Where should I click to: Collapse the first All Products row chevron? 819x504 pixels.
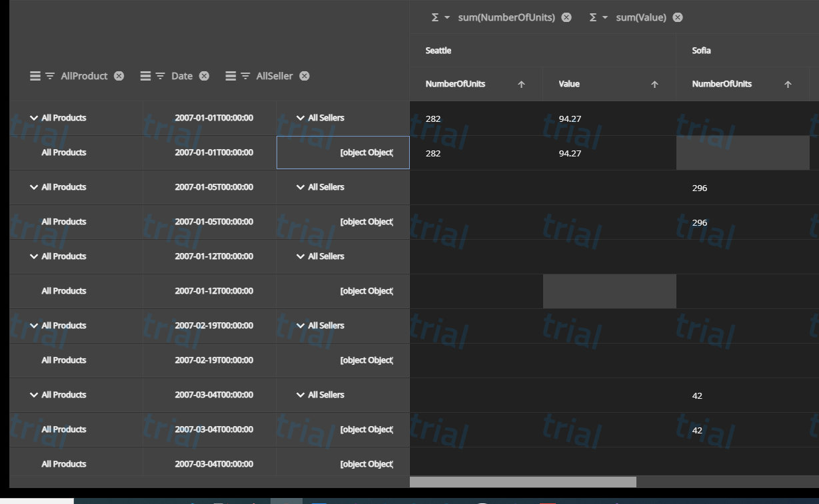tap(33, 117)
